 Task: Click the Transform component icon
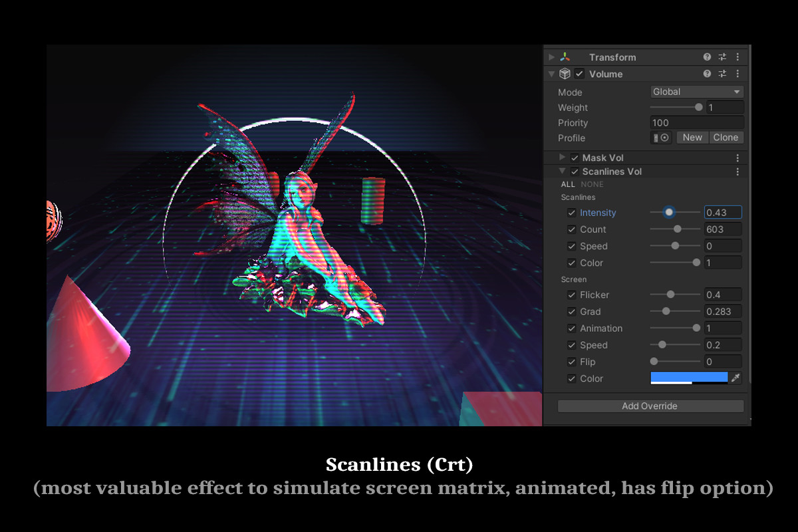click(x=566, y=57)
